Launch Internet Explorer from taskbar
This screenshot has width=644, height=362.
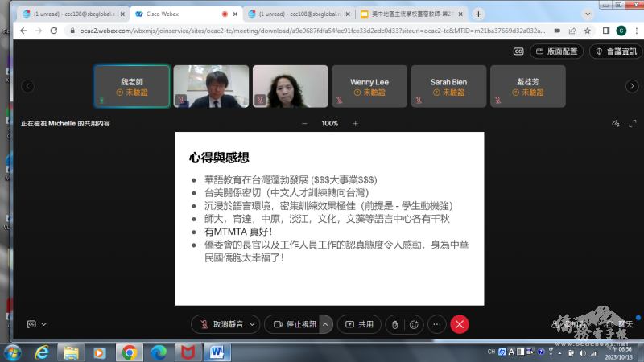(x=42, y=352)
